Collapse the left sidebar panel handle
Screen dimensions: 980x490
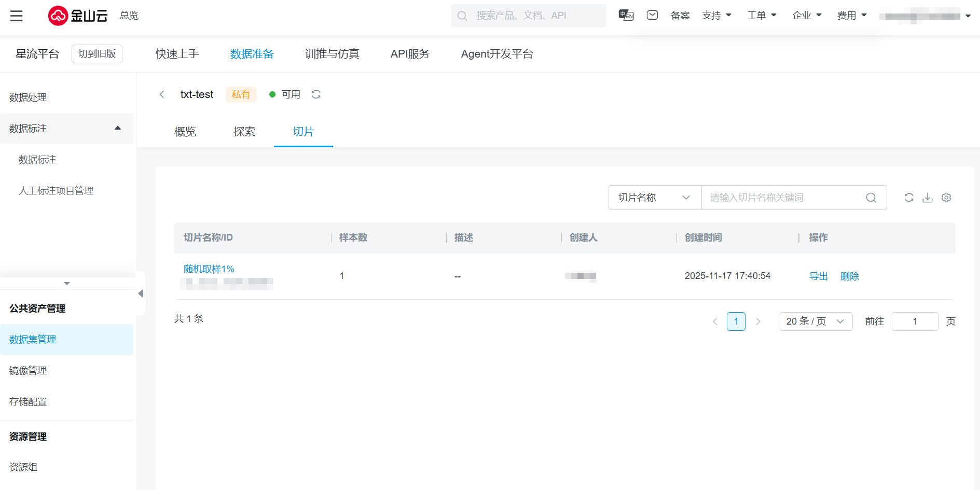click(141, 293)
